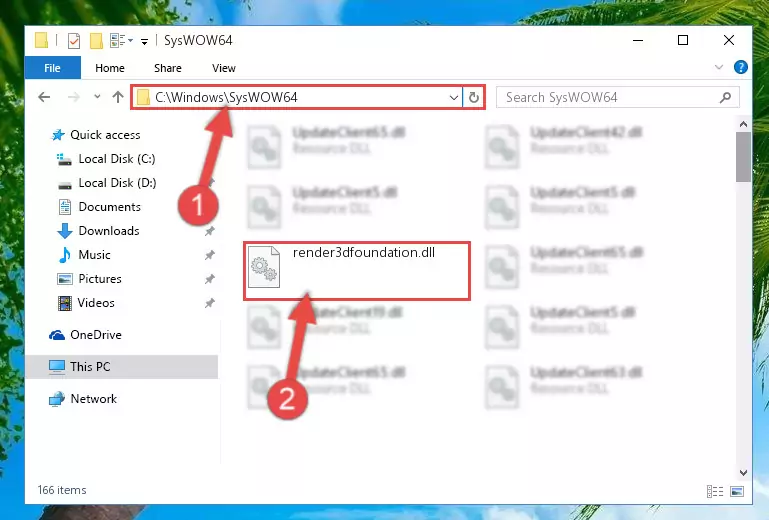Screen dimensions: 769x520
Task: Open Local Disk (D:) in sidebar
Action: tap(117, 182)
